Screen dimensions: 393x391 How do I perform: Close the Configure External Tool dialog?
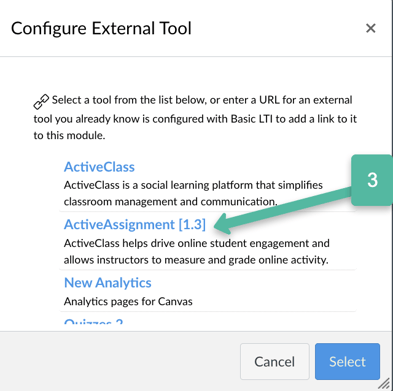371,28
